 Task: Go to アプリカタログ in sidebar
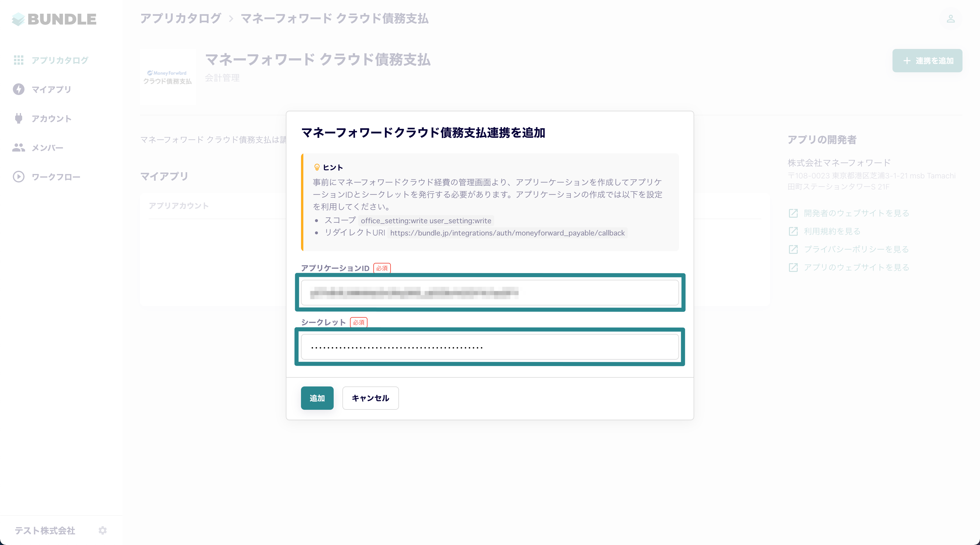point(60,60)
